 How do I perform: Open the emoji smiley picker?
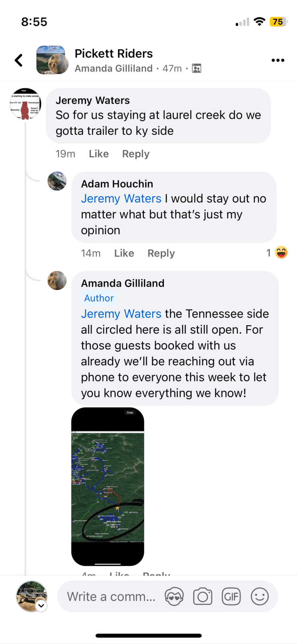260,597
